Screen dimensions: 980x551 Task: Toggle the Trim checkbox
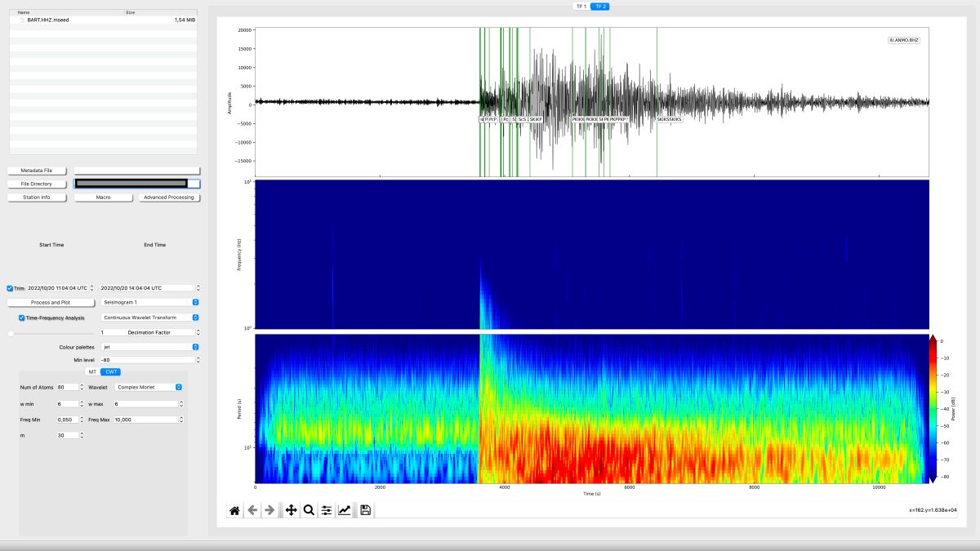click(x=10, y=288)
